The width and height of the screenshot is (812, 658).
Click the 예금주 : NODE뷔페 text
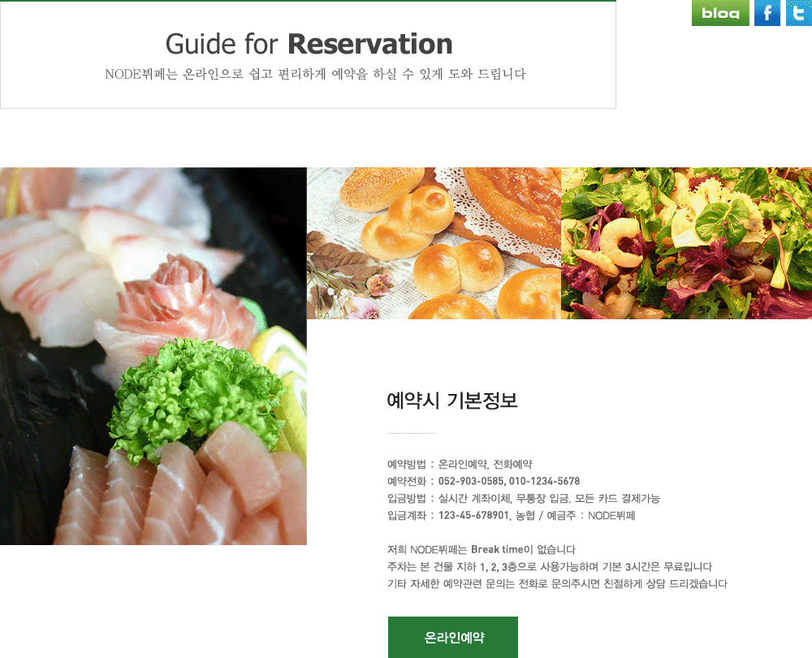(x=591, y=516)
